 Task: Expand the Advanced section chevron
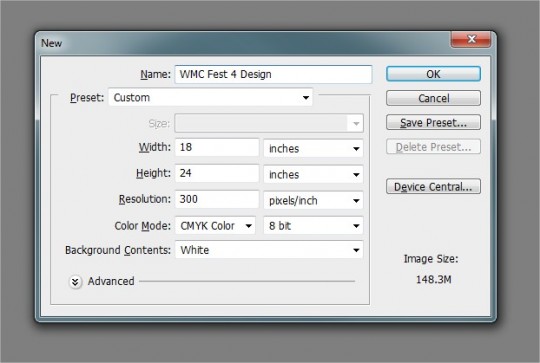[75, 282]
